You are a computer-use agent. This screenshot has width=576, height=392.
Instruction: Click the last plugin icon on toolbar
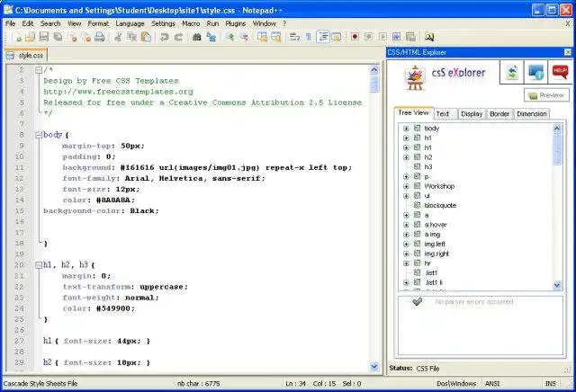click(x=429, y=37)
